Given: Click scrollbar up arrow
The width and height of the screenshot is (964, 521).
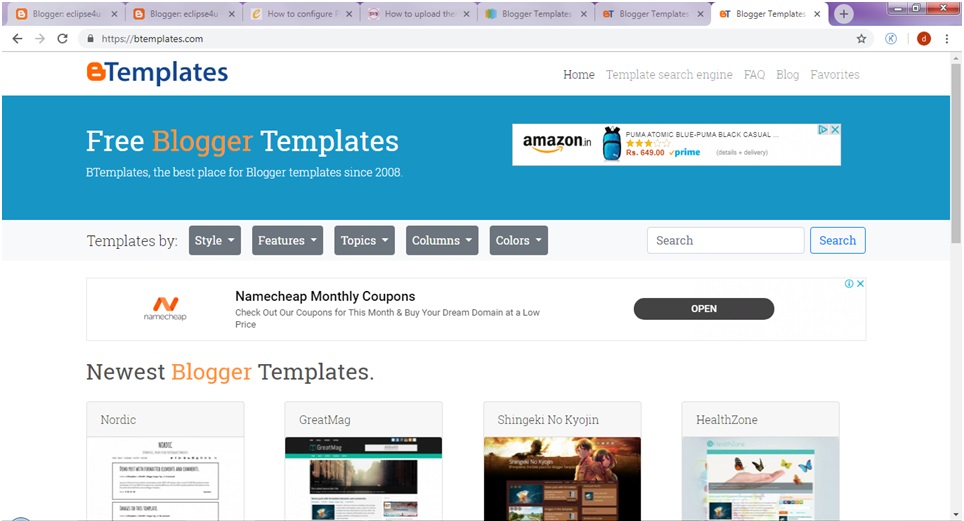Looking at the screenshot, I should tap(955, 58).
